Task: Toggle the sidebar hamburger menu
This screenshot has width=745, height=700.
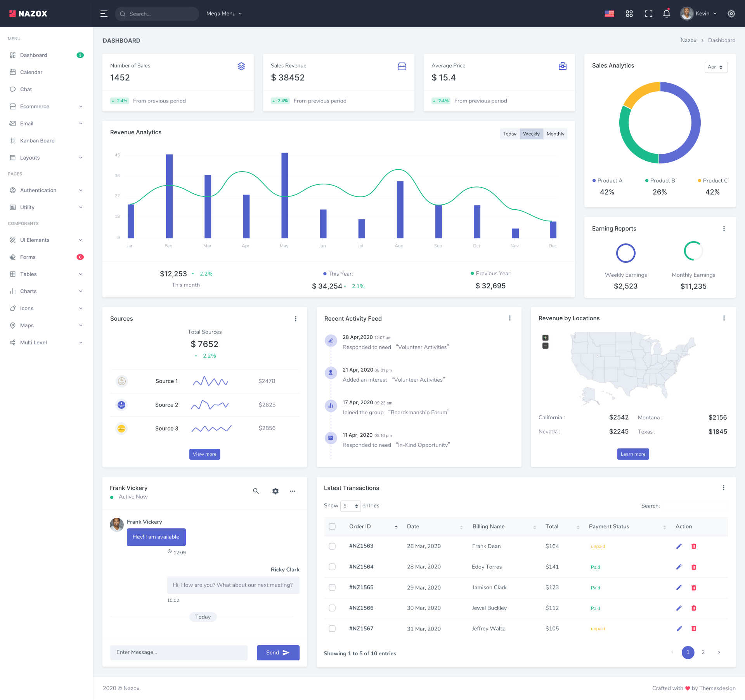Action: click(x=104, y=14)
